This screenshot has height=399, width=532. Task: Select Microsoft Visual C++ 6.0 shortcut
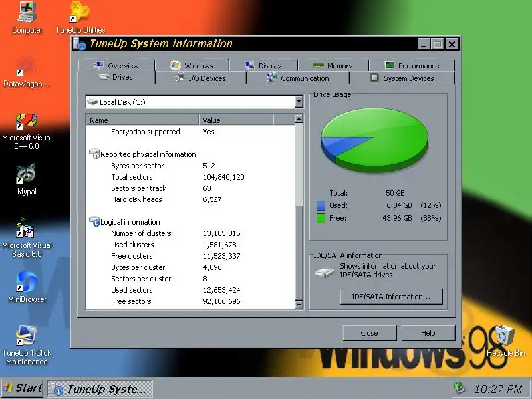(27, 132)
